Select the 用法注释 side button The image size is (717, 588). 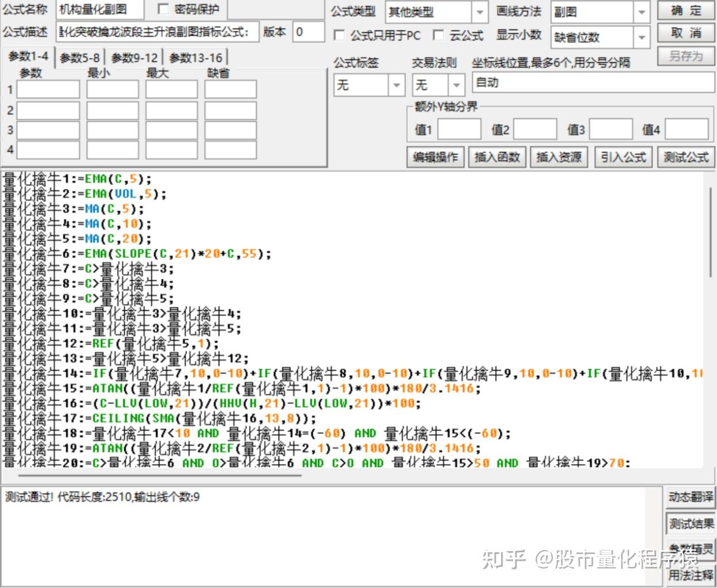690,575
